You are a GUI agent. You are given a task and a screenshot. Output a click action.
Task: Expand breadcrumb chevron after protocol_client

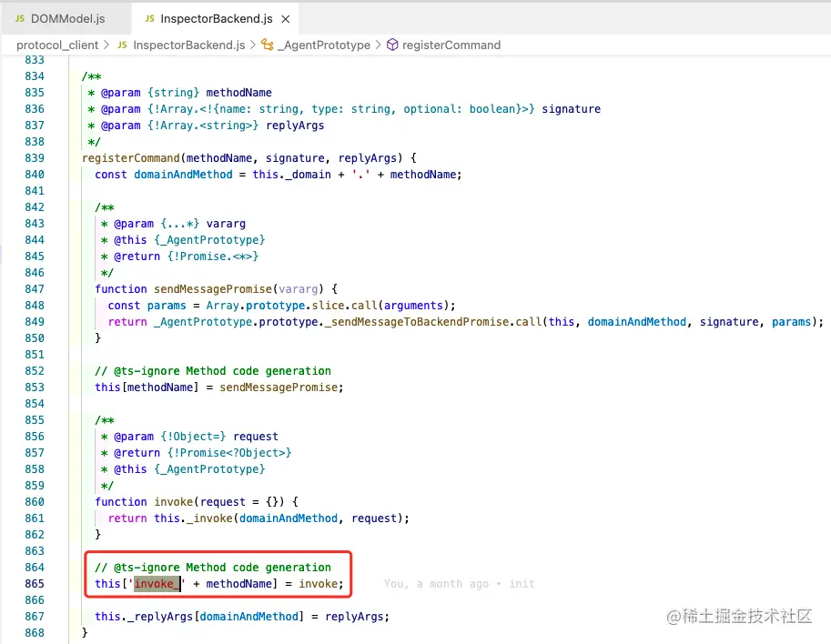(x=106, y=45)
